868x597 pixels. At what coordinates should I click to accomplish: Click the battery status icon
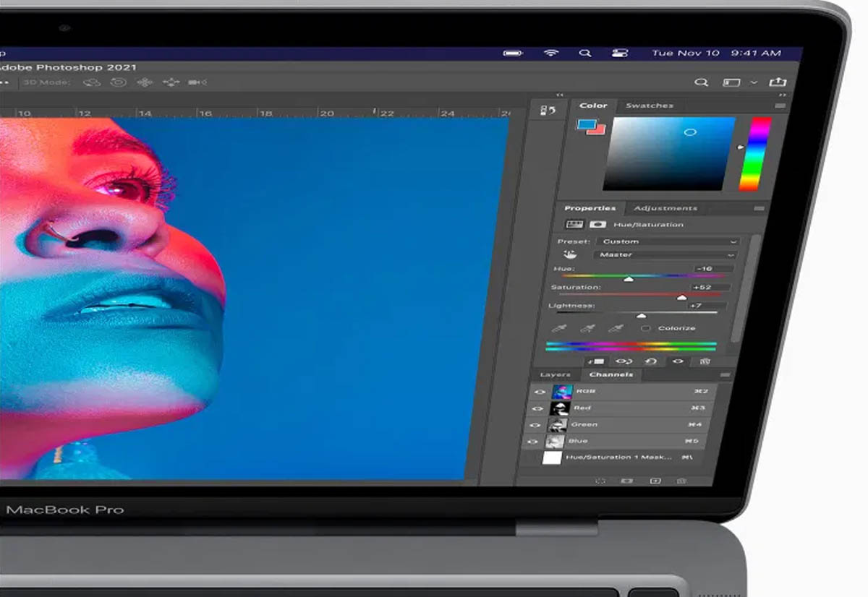tap(513, 53)
